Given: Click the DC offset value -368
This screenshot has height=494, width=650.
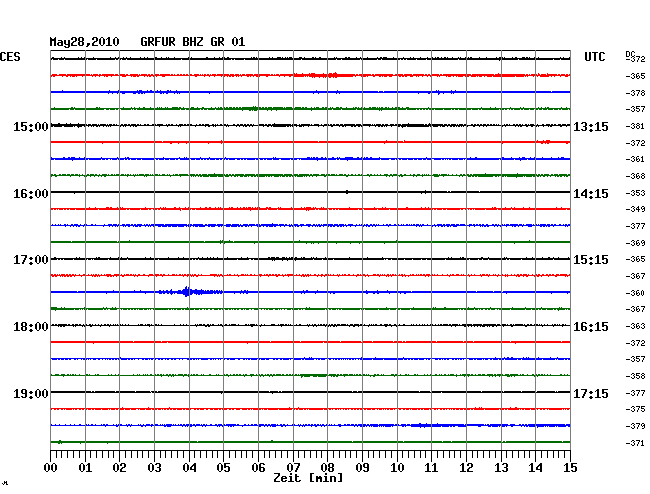Looking at the screenshot, I should pyautogui.click(x=635, y=176).
